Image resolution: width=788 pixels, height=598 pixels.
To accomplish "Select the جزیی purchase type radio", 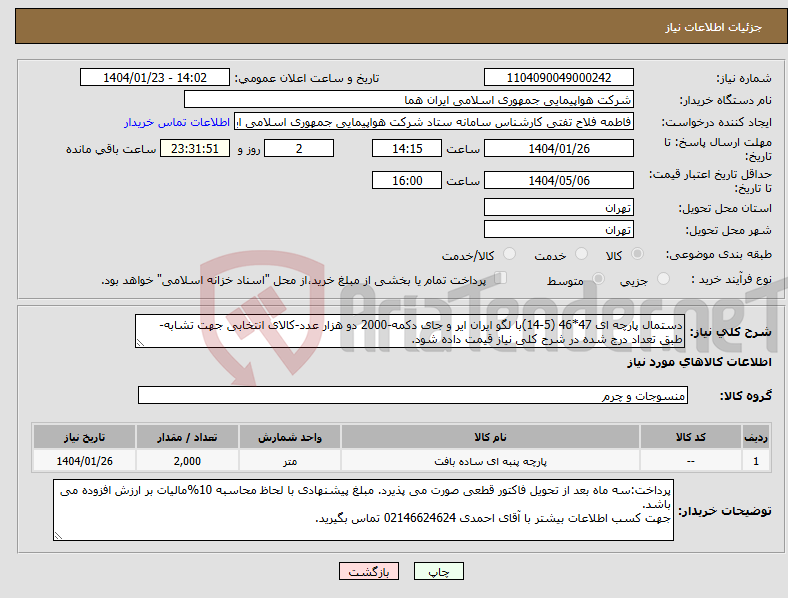I will click(663, 279).
